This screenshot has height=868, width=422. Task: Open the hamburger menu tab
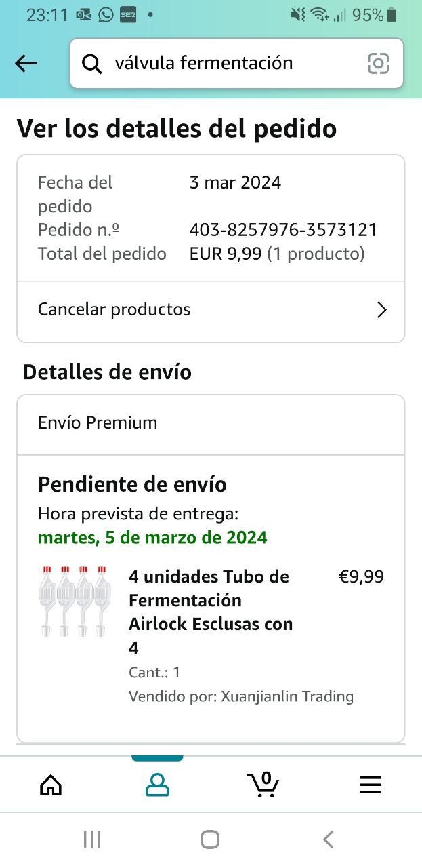pyautogui.click(x=371, y=785)
